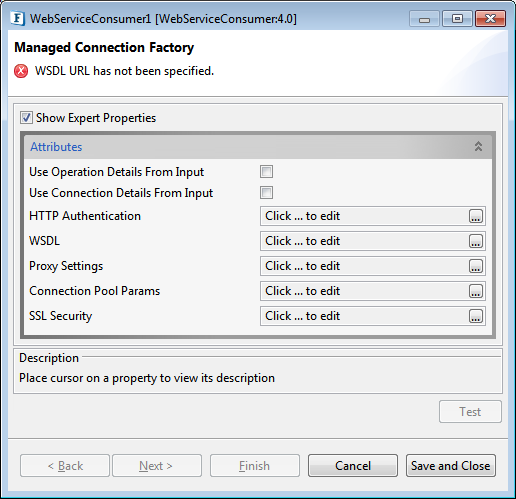The height and width of the screenshot is (499, 516).
Task: Maximize the WebServiceConsumer1 dialog window
Action: click(x=457, y=18)
